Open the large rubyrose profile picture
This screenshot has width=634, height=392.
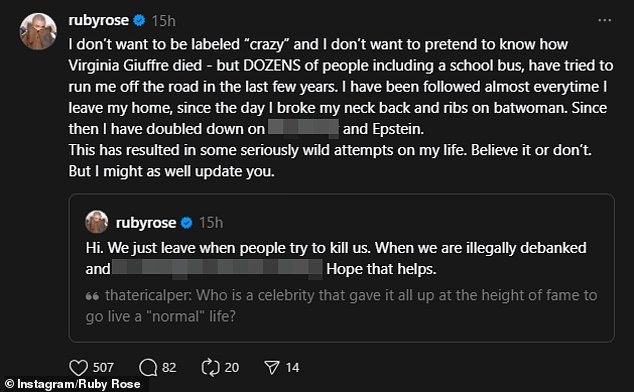(38, 32)
